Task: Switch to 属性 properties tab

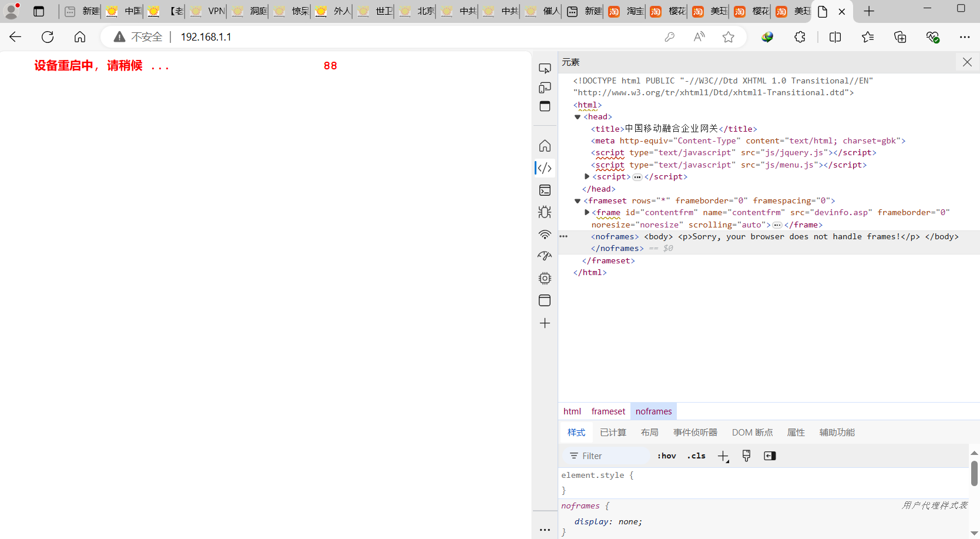Action: (x=796, y=433)
